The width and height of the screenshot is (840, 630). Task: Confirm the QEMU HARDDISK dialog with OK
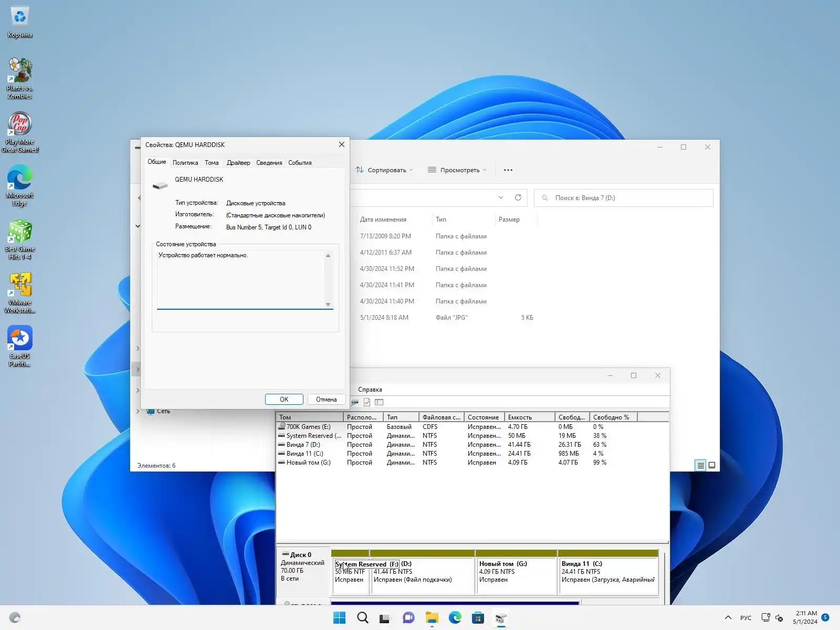pyautogui.click(x=284, y=400)
